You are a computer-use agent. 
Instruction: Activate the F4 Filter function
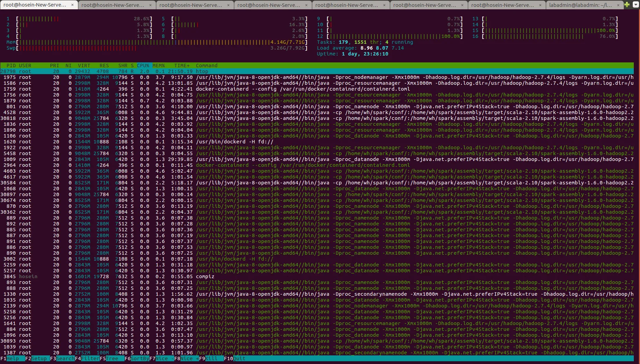pyautogui.click(x=87, y=358)
